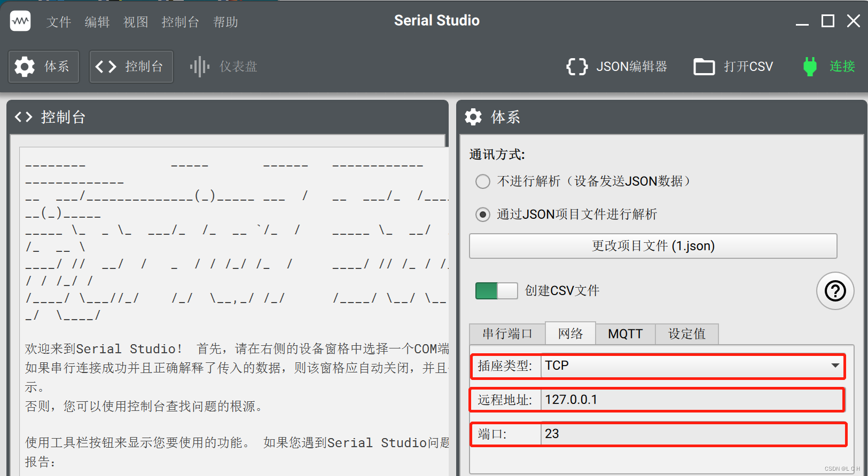Select 通过JSON项目文件进行解析 radio option
This screenshot has height=476, width=868.
tap(483, 215)
